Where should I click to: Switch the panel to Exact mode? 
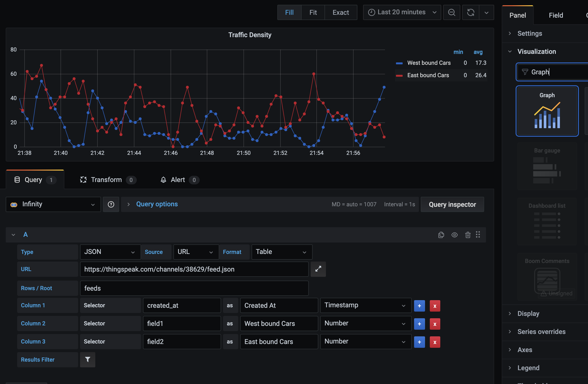(340, 12)
